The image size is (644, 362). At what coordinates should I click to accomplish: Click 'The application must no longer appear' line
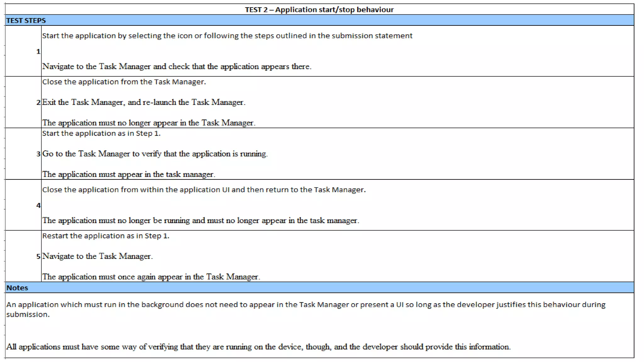click(x=149, y=123)
